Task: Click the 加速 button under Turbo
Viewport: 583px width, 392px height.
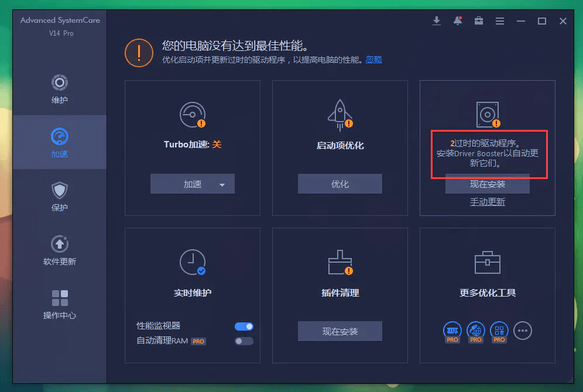Action: point(192,184)
